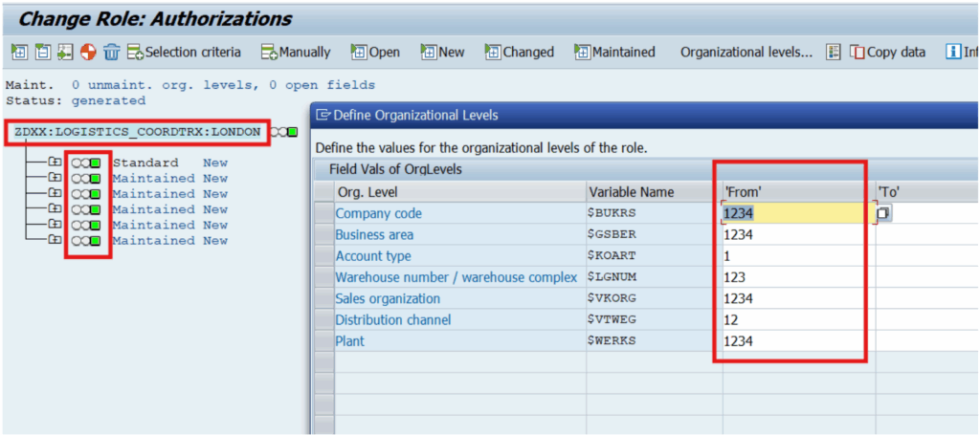The image size is (980, 435).
Task: Click the Maintained toolbar button
Action: point(614,53)
